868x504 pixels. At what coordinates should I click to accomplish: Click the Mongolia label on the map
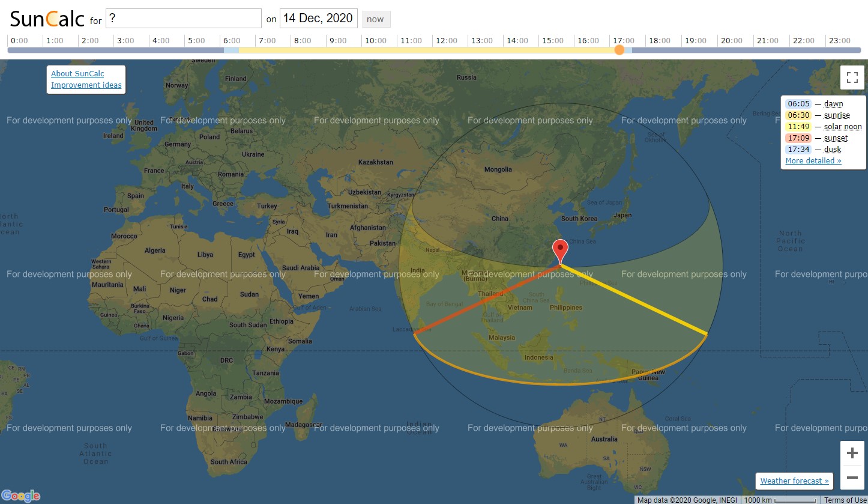tap(498, 169)
